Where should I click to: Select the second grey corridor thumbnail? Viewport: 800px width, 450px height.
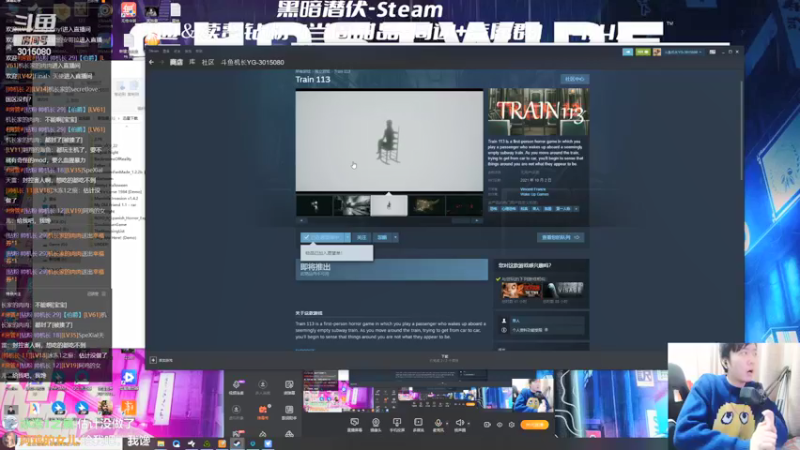[352, 206]
